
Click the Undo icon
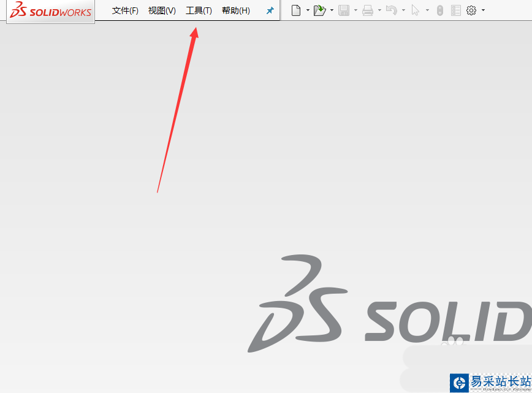[392, 10]
